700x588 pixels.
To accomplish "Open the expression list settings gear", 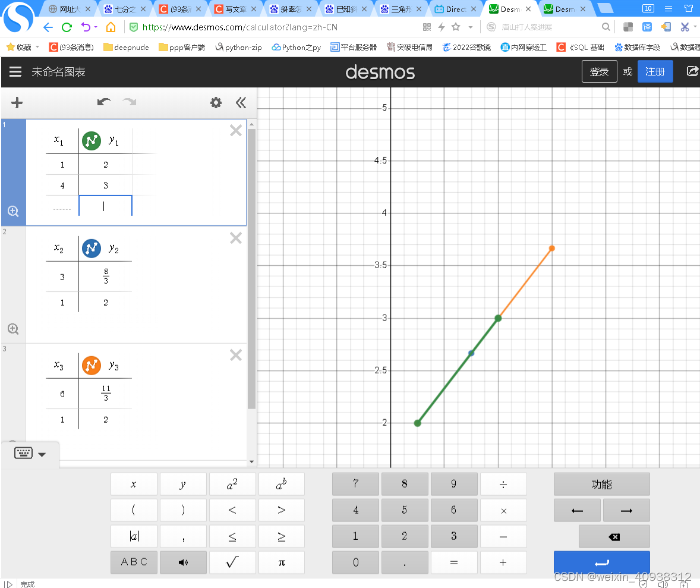I will [216, 103].
